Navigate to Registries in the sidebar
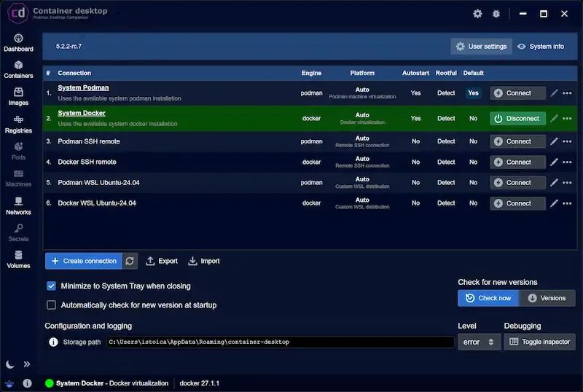583x392 pixels. 18,124
